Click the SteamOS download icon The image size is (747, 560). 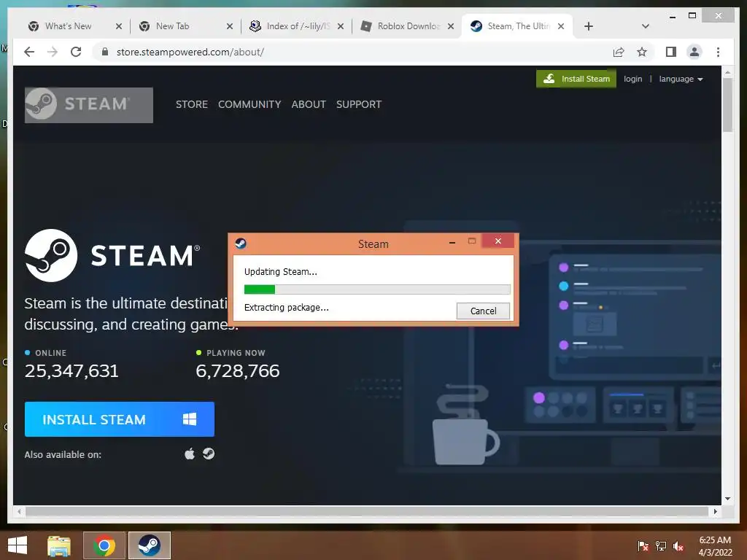[x=209, y=454]
